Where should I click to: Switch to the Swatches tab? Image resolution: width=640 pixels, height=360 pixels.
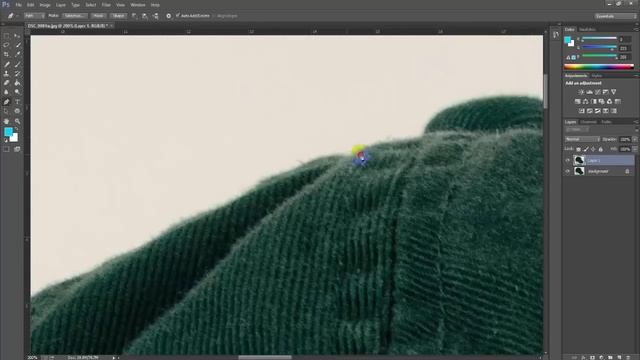(587, 29)
